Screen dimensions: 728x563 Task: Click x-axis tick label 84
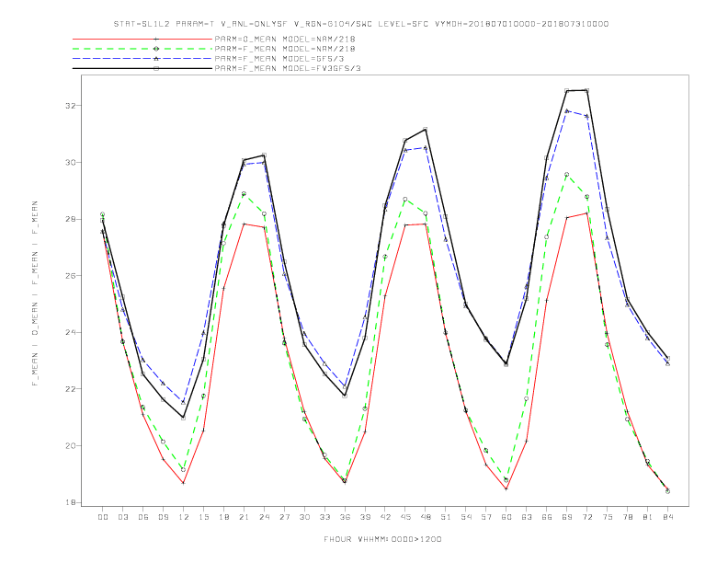(667, 517)
